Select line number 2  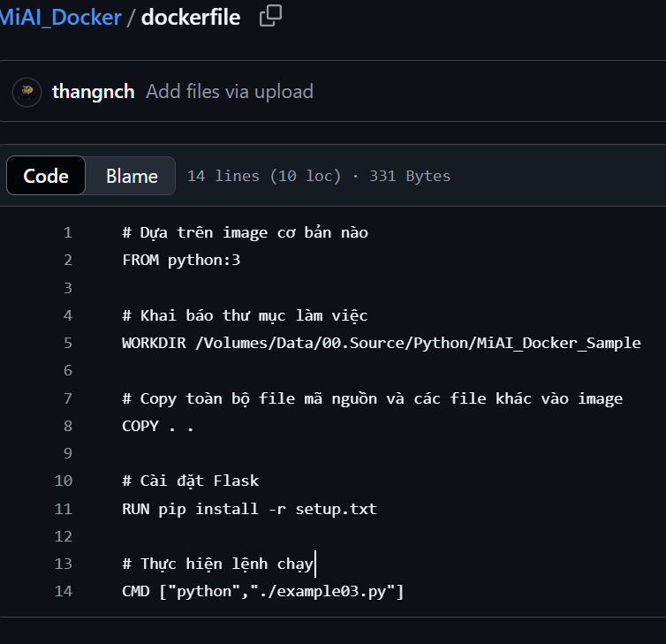tap(67, 260)
